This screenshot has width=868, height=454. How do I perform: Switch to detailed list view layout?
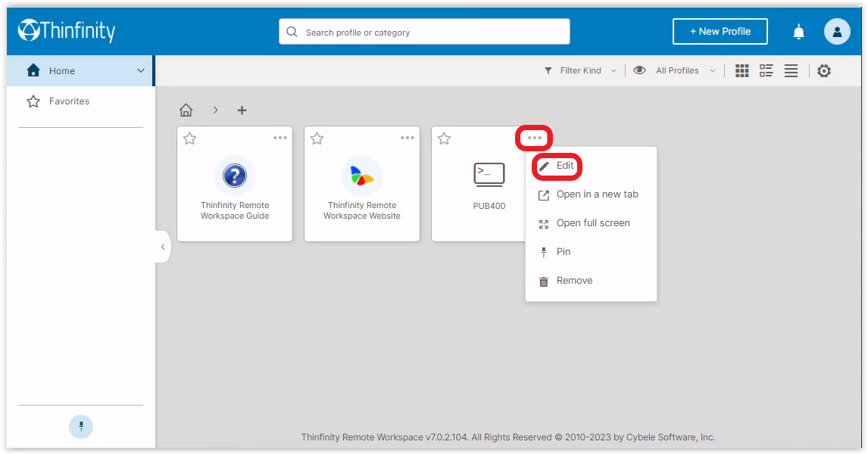coord(767,71)
